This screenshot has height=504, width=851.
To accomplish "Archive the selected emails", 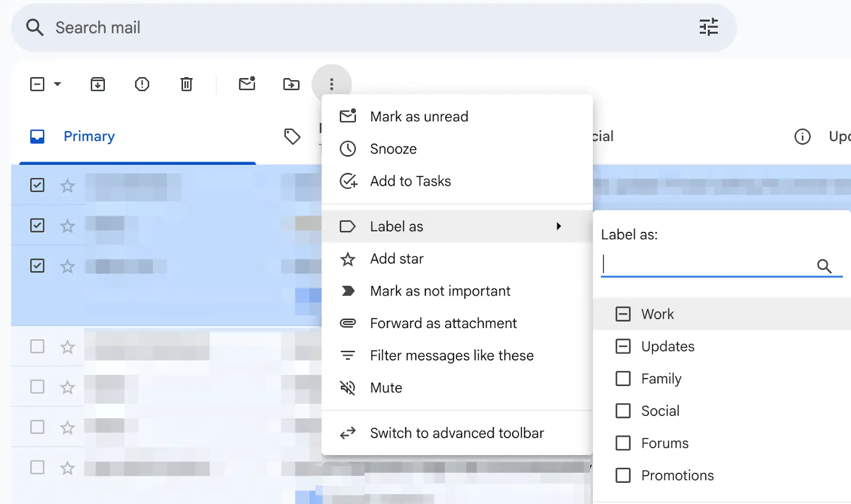I will (x=97, y=84).
